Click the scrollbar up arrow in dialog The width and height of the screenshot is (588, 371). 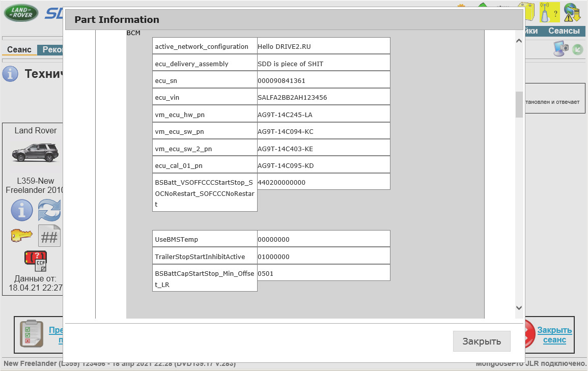[x=519, y=41]
